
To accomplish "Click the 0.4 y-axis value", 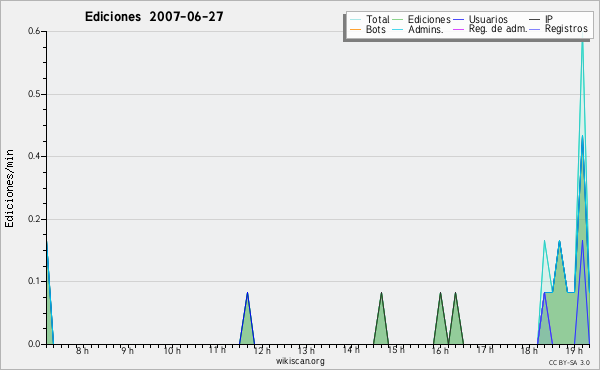I will point(34,156).
